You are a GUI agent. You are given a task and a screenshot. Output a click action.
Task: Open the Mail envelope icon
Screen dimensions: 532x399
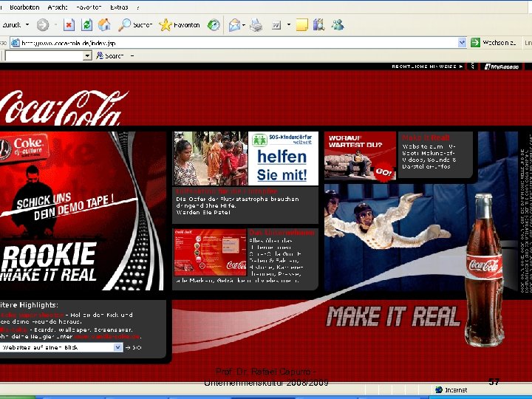coord(234,25)
